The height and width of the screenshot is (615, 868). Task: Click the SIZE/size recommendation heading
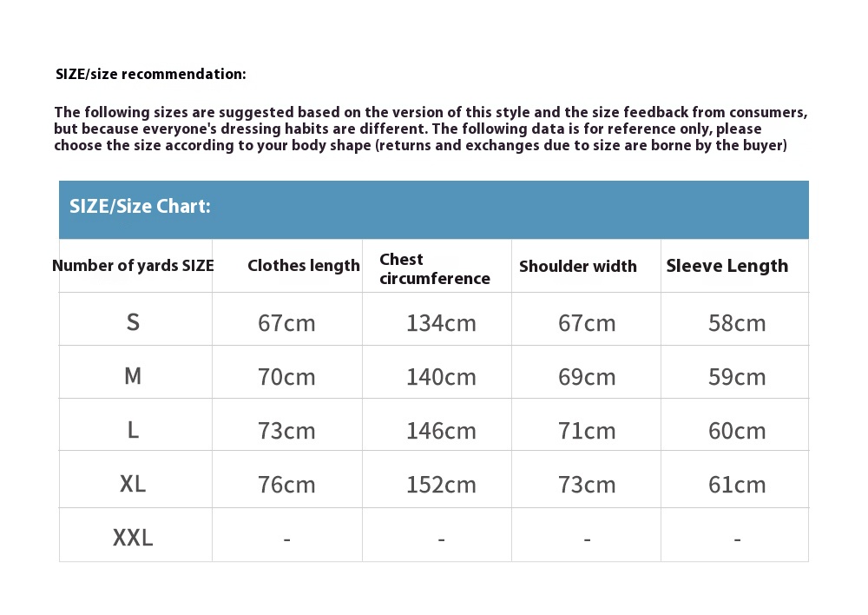(x=151, y=74)
